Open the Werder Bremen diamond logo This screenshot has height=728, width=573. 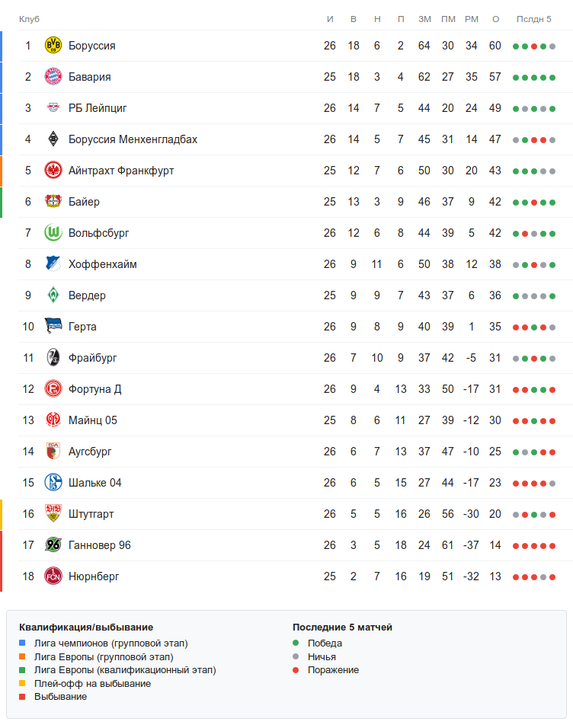pos(53,295)
